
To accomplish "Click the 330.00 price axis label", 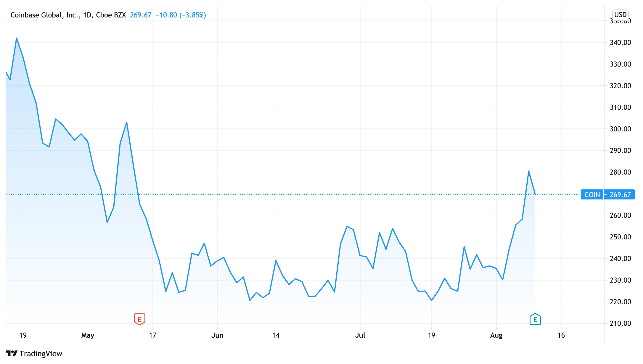I will [x=621, y=64].
